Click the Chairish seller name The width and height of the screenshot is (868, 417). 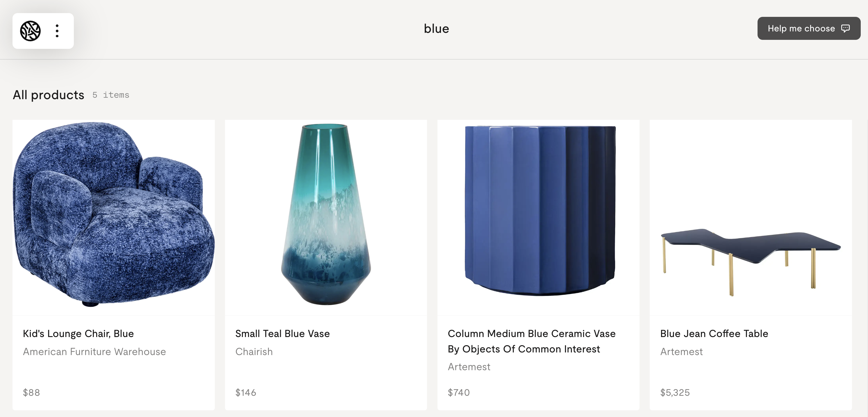click(x=254, y=352)
